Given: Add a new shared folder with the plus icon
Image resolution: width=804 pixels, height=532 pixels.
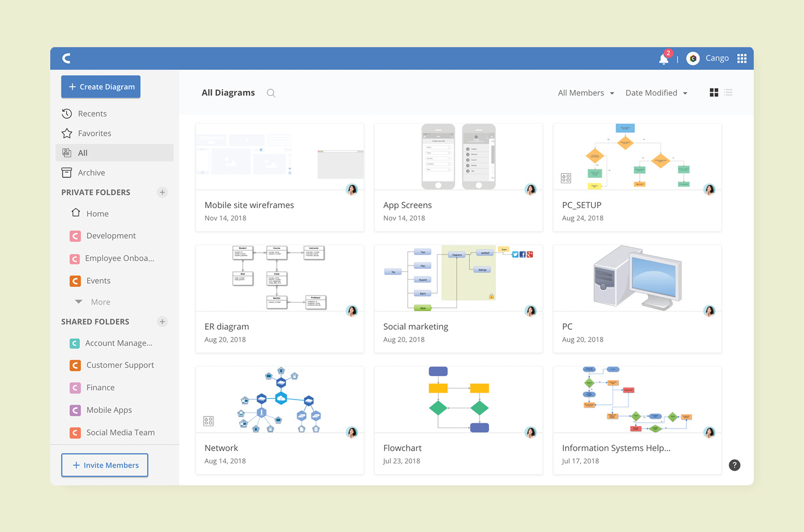Looking at the screenshot, I should point(162,322).
